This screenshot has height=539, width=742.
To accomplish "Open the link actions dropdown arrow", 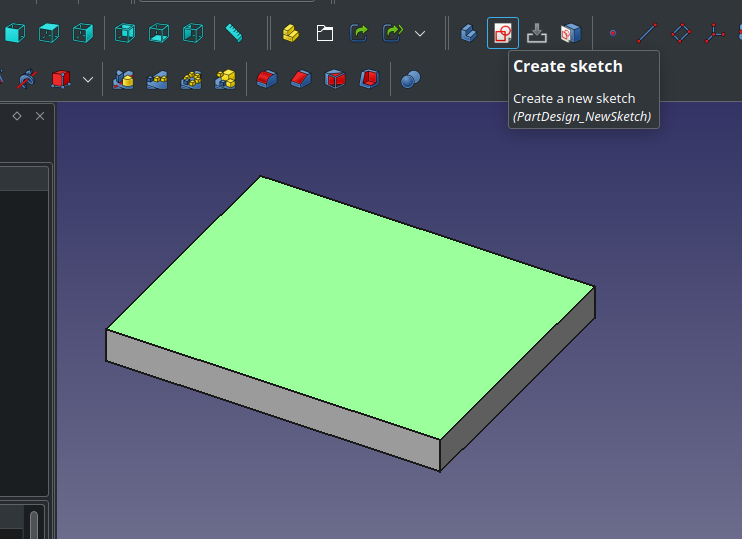I will [420, 34].
